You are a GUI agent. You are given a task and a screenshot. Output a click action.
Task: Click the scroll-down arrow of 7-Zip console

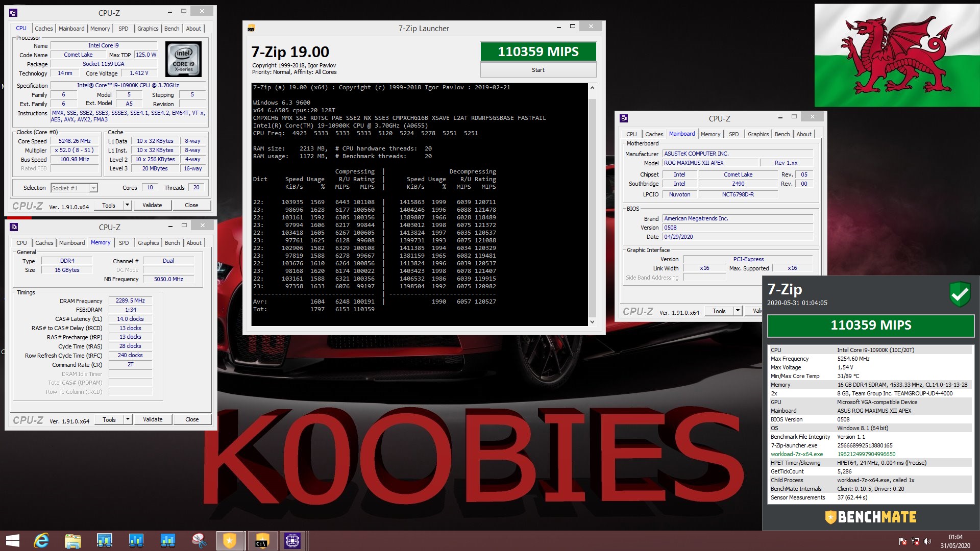[592, 321]
